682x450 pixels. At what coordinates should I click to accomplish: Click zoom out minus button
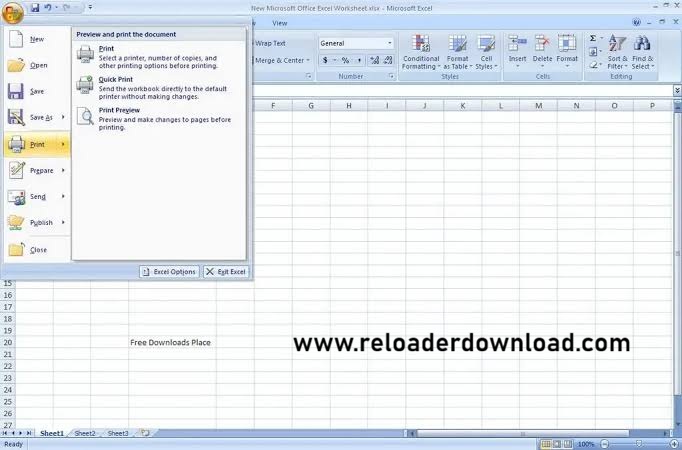(605, 444)
